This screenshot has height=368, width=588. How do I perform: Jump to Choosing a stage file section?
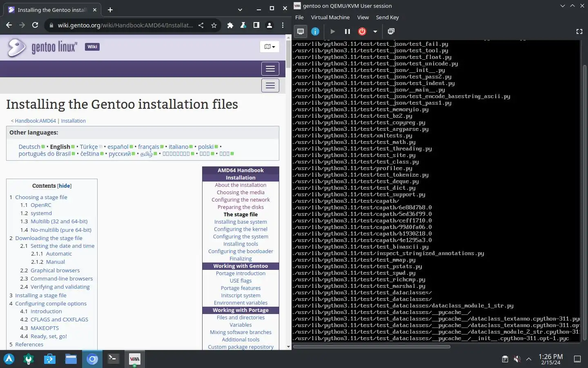pos(41,197)
